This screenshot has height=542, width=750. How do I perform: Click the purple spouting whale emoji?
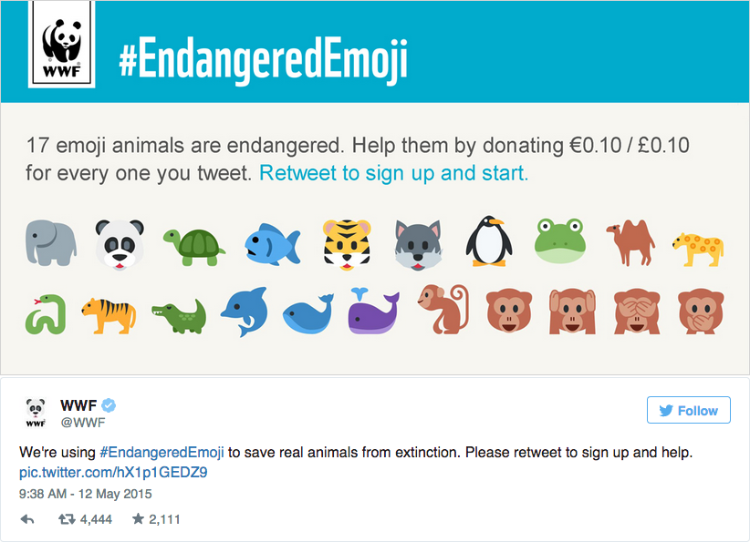(x=374, y=311)
